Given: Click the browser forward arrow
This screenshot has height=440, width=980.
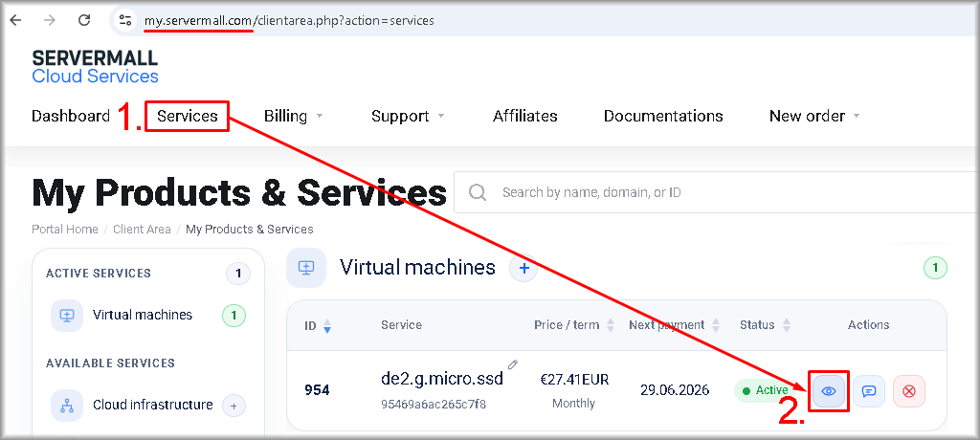Looking at the screenshot, I should [x=50, y=20].
